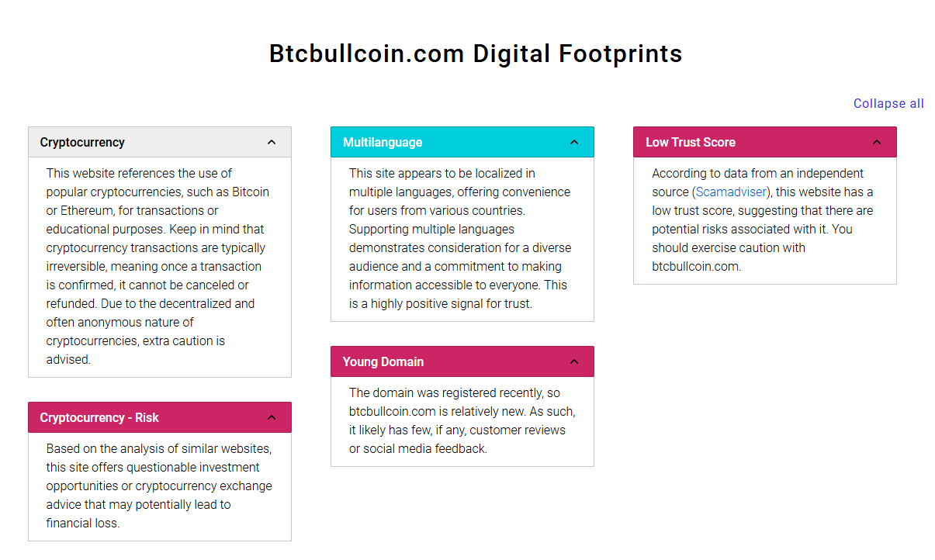The width and height of the screenshot is (935, 560).
Task: Click the chevron in the Cryptocurrency - Risk header
Action: click(x=272, y=417)
